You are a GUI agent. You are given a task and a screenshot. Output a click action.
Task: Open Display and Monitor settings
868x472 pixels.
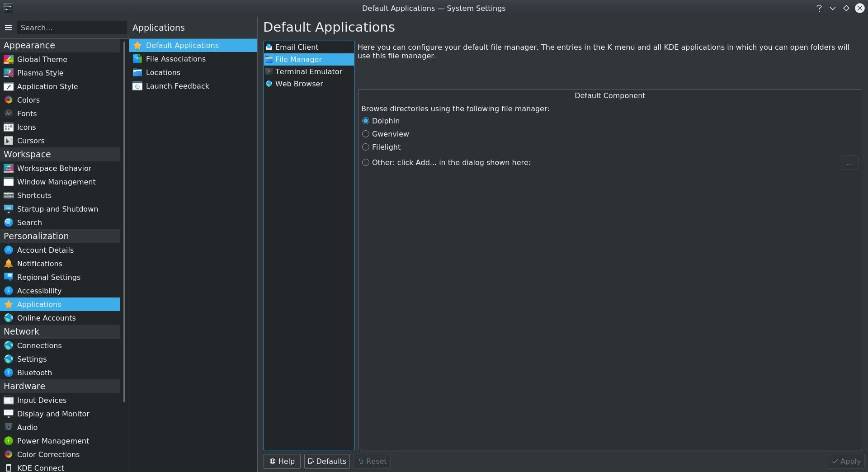click(x=60, y=414)
